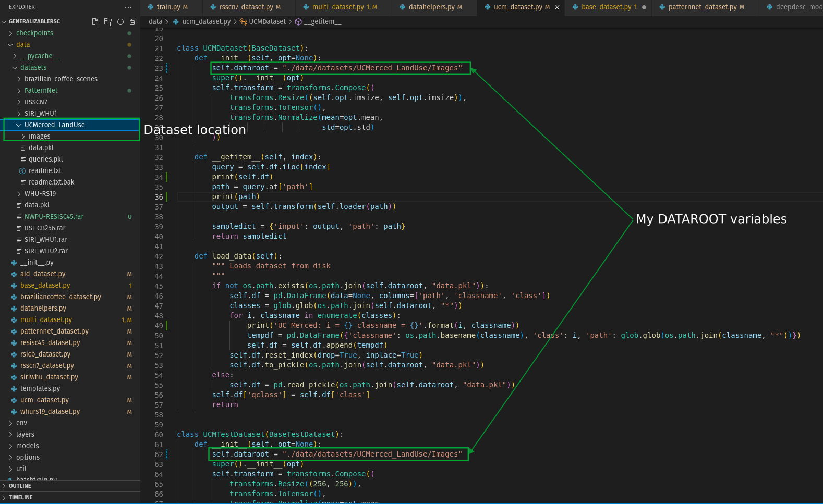Click line number 36 in the gutter
The width and height of the screenshot is (823, 504).
coord(159,197)
